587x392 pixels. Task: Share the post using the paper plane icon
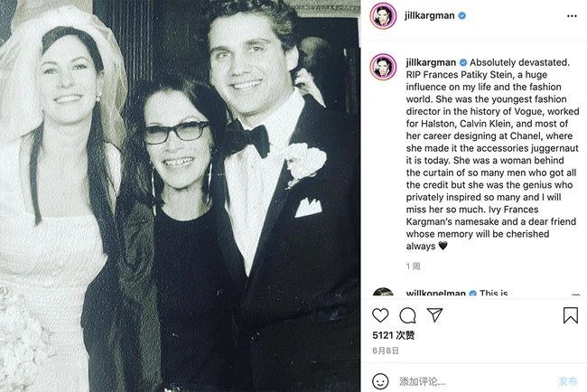434,315
